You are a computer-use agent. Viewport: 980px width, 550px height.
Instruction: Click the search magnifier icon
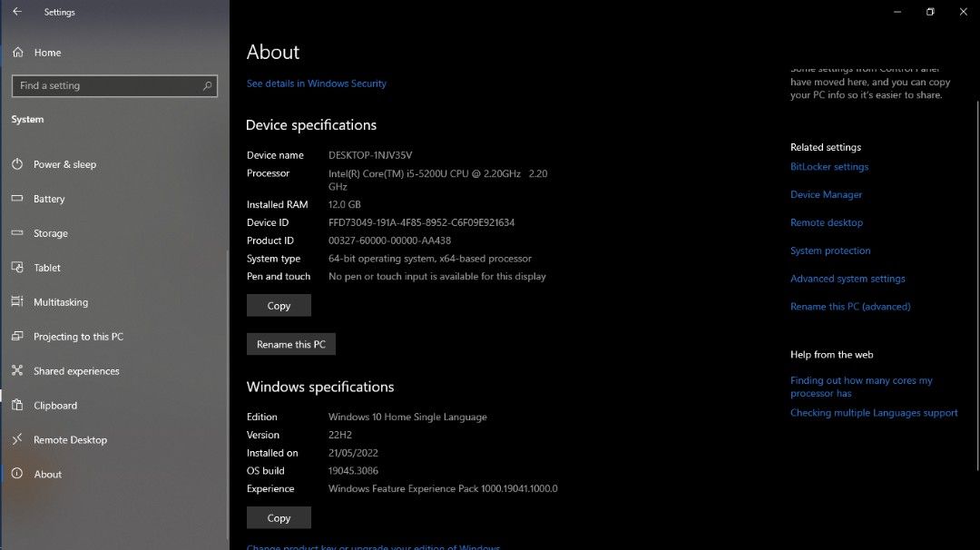[x=207, y=85]
